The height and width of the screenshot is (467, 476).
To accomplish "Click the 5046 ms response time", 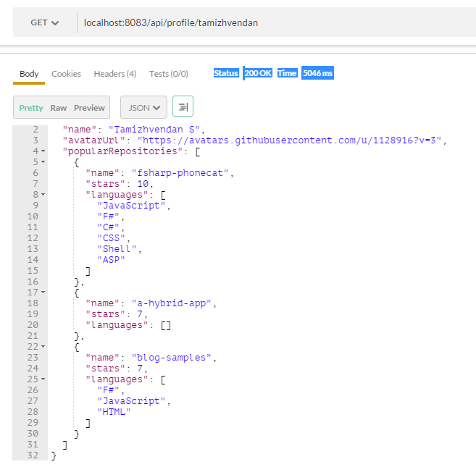I will click(317, 73).
